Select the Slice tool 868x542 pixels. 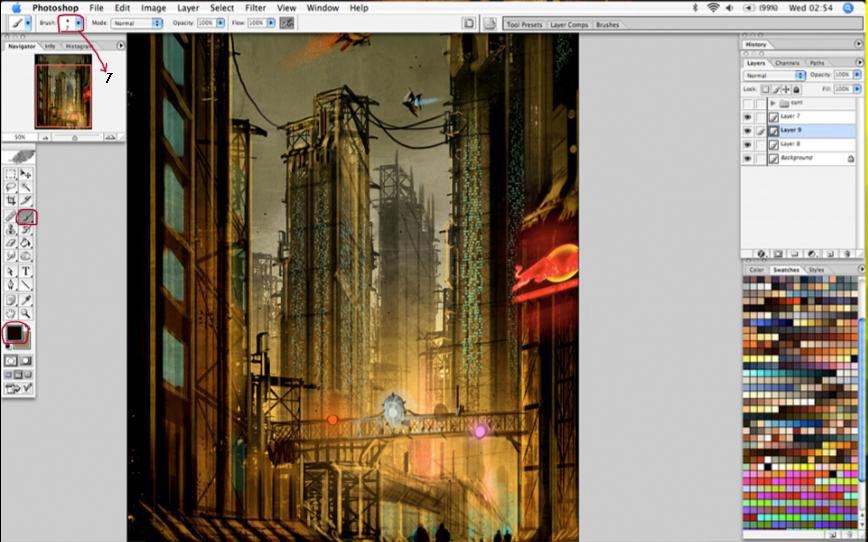[26, 200]
